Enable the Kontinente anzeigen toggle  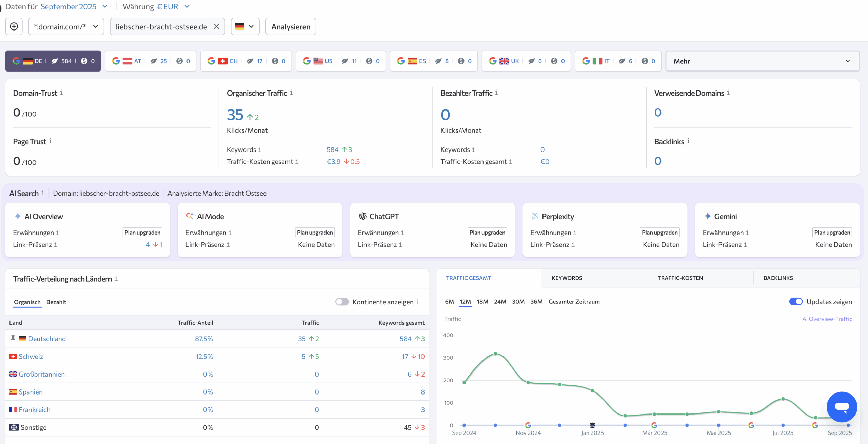pos(342,302)
